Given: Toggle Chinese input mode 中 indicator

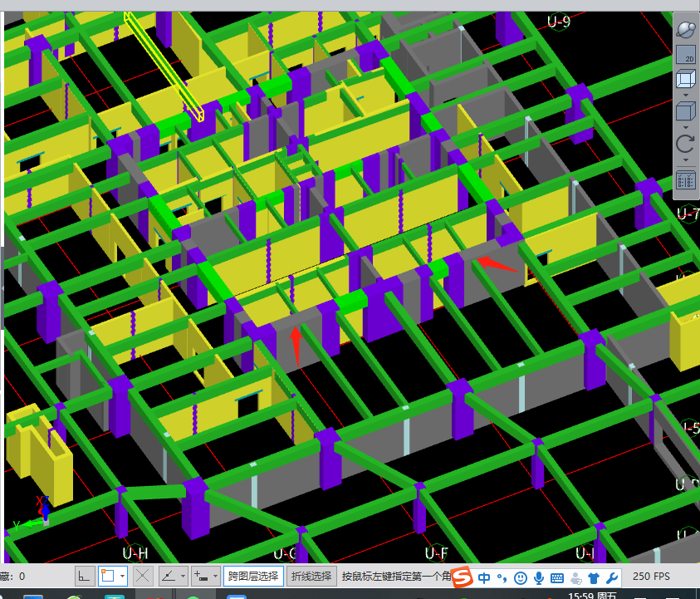Looking at the screenshot, I should 484,578.
